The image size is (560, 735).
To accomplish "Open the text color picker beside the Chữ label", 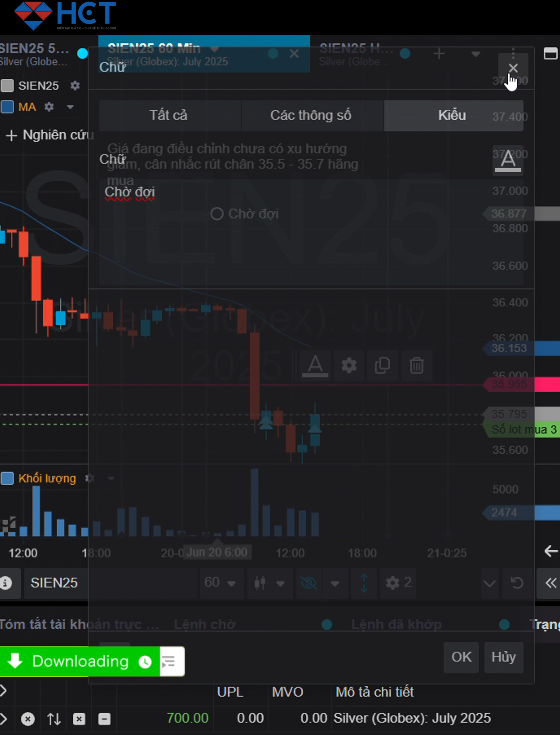I will click(x=508, y=160).
